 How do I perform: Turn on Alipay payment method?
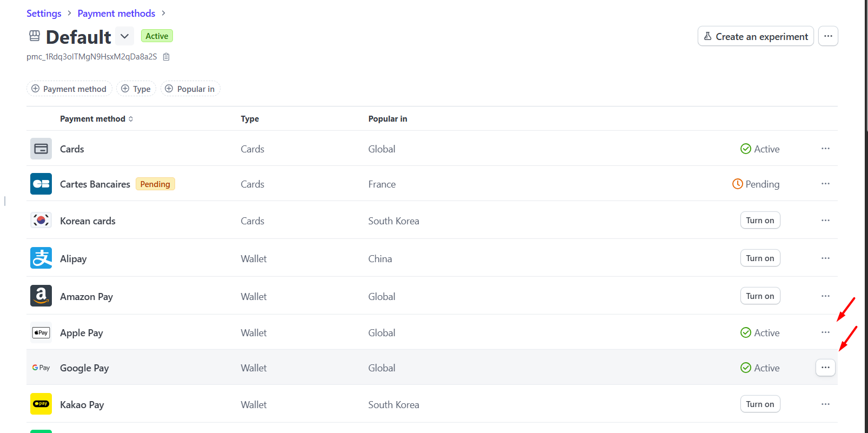pyautogui.click(x=760, y=258)
